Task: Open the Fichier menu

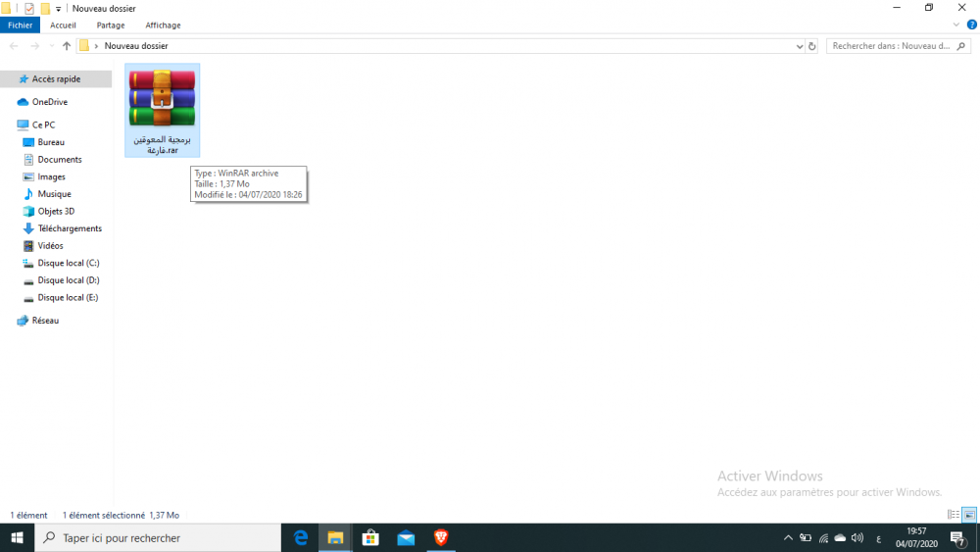Action: 20,25
